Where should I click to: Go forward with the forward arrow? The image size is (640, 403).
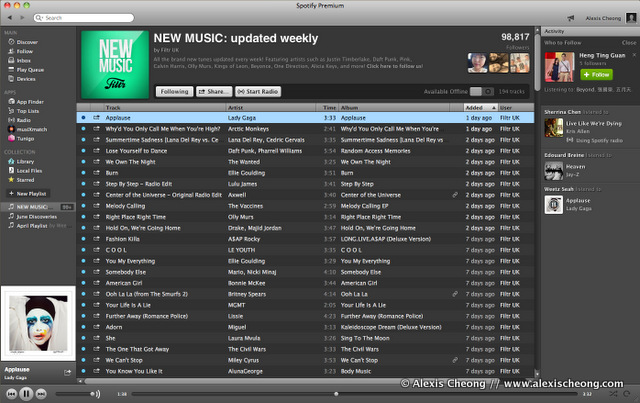pos(22,18)
